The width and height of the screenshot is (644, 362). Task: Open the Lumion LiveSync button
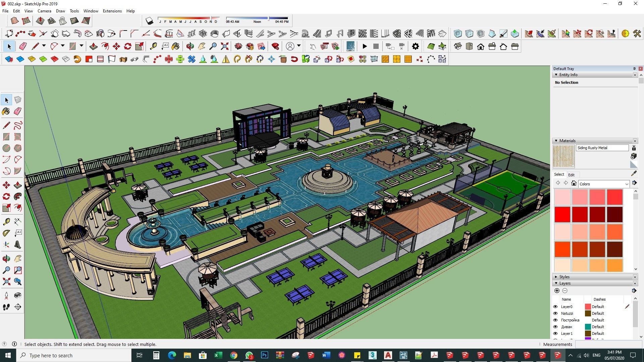351,46
